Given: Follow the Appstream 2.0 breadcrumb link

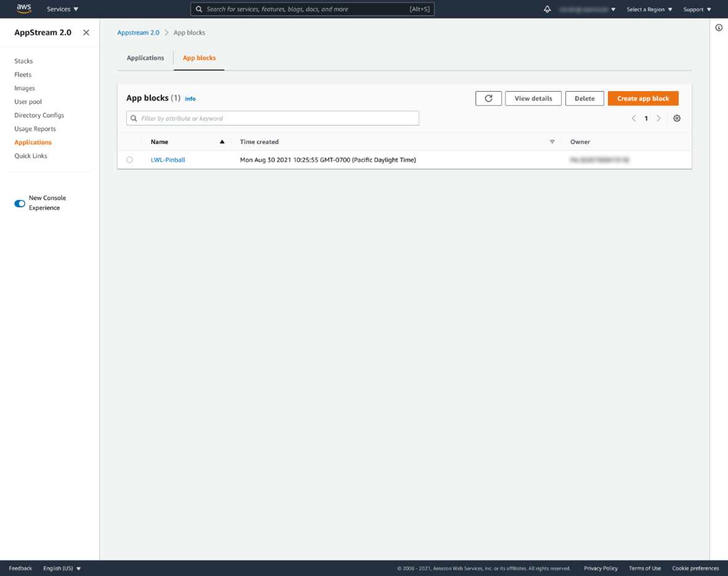Looking at the screenshot, I should pos(138,33).
